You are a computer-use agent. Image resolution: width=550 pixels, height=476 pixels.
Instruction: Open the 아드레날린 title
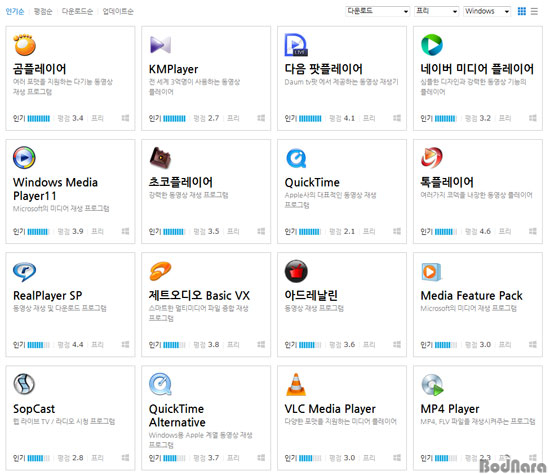pos(311,295)
